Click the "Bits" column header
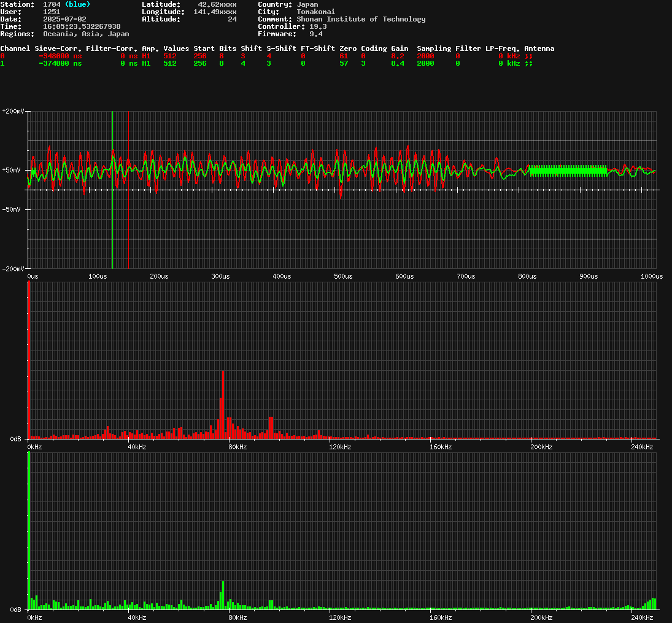Viewport: 672px width, 623px height. click(x=228, y=48)
